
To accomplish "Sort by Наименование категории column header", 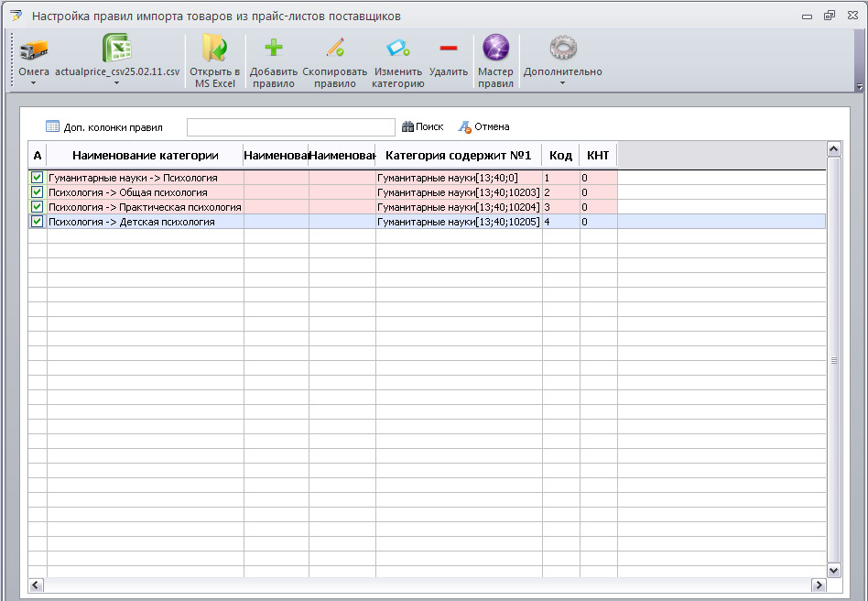I will [145, 155].
